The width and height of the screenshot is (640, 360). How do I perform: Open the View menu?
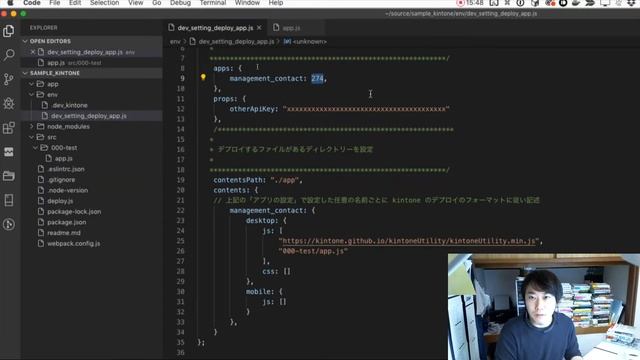pos(136,3)
